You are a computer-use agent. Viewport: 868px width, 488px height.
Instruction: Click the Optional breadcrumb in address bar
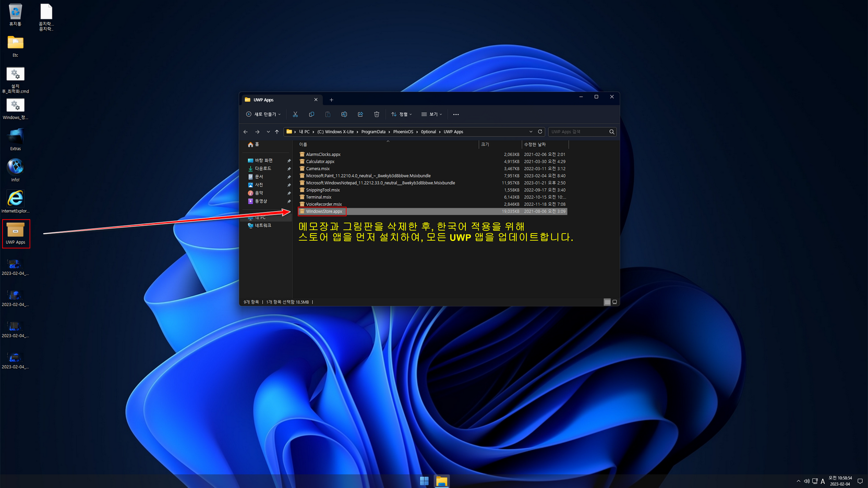coord(428,132)
